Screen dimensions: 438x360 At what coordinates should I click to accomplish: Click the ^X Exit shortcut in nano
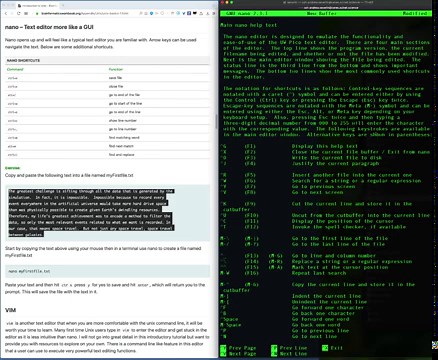coord(332,348)
